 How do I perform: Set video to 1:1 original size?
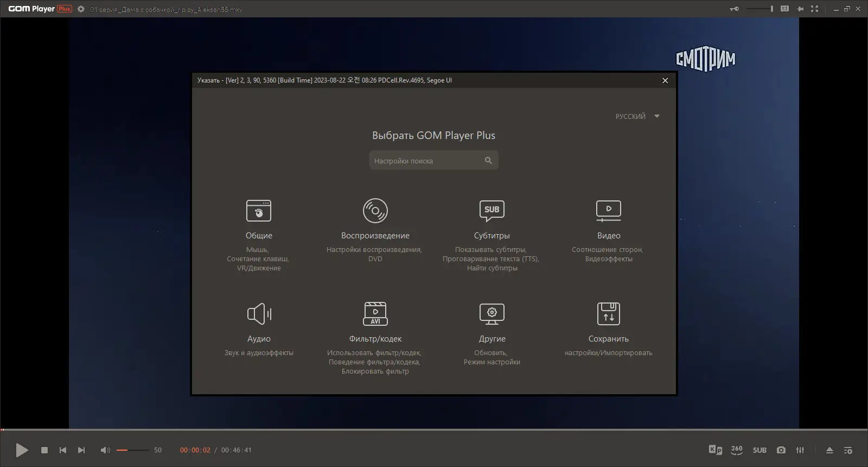tap(784, 9)
